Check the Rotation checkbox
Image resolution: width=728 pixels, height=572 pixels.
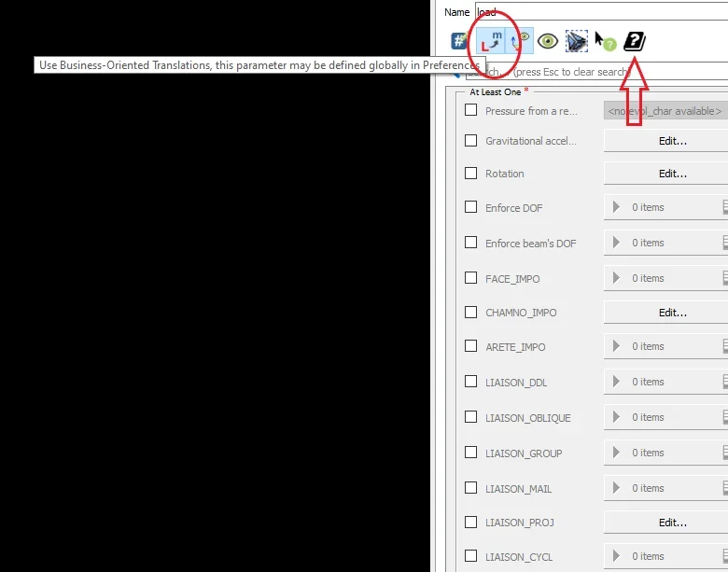coord(471,174)
